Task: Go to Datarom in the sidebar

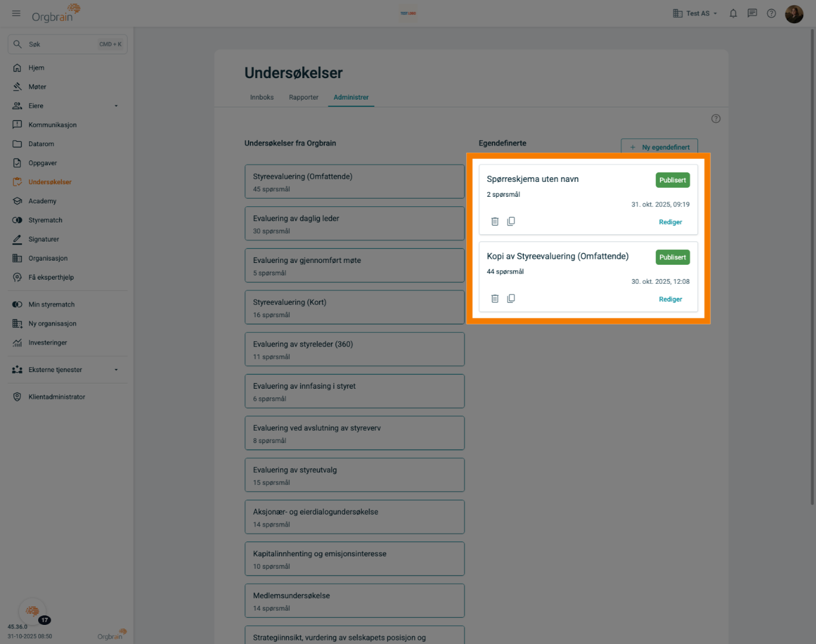Action: point(41,144)
